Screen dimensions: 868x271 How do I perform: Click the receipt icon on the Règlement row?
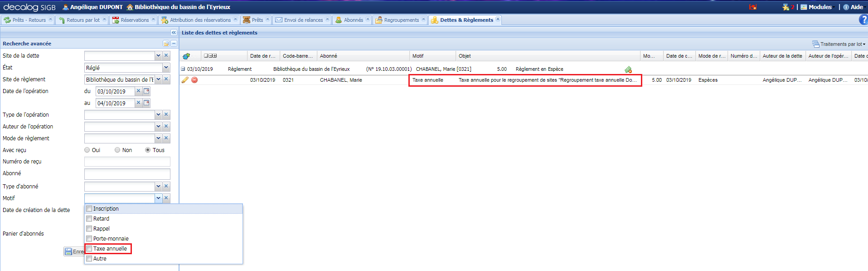628,69
